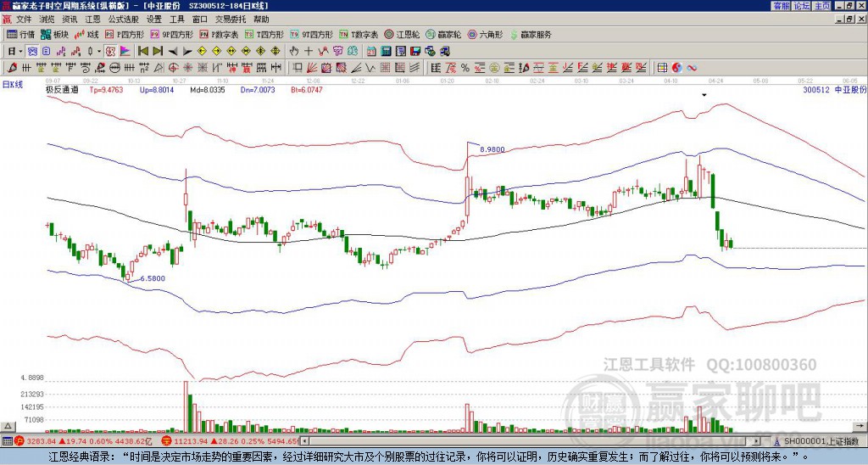Open the 江恩 menu
Image resolution: width=868 pixels, height=465 pixels.
(93, 20)
